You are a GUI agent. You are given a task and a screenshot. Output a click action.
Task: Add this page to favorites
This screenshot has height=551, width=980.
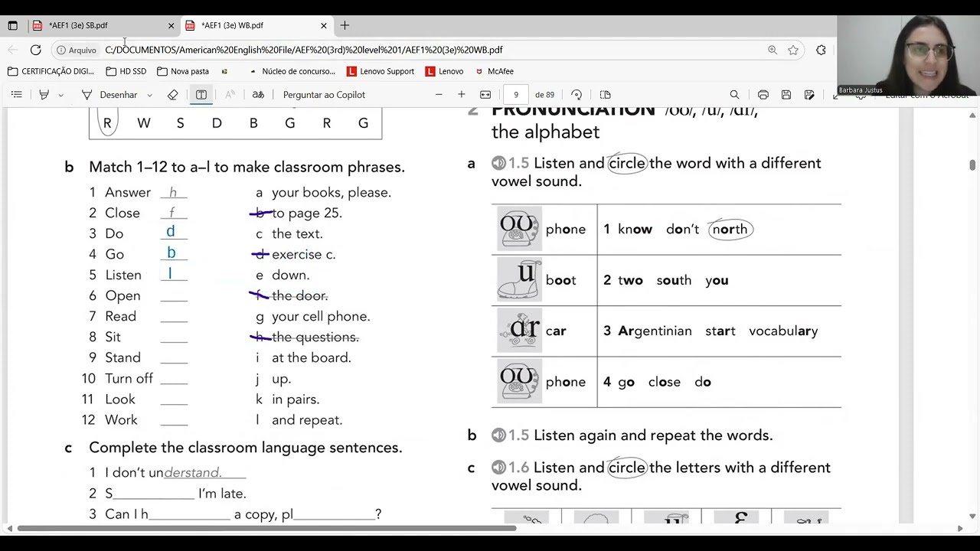793,50
